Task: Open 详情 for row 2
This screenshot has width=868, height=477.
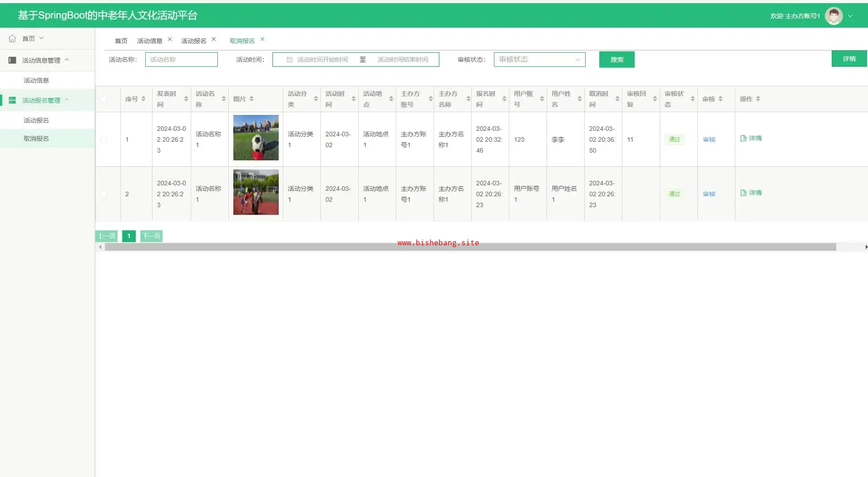Action: coord(751,193)
